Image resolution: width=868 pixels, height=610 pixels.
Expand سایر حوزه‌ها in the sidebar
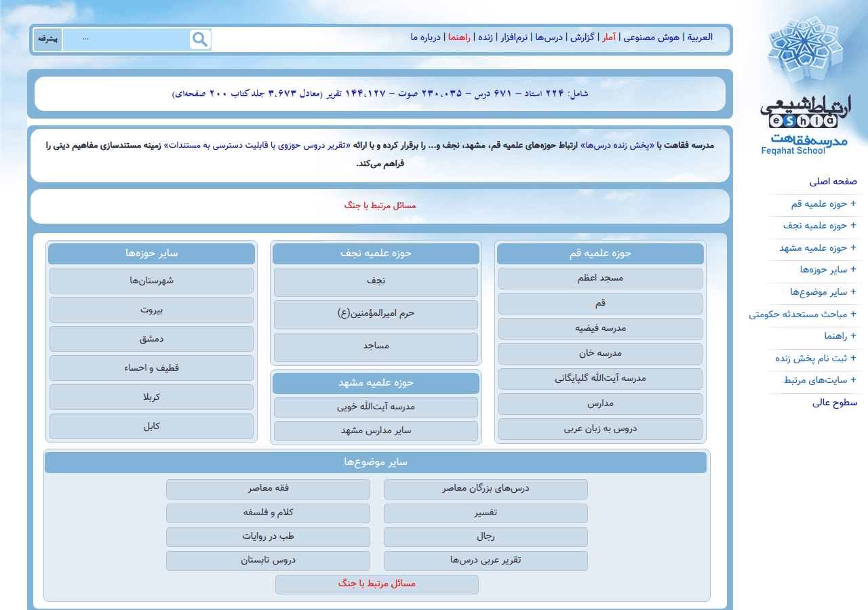[828, 270]
